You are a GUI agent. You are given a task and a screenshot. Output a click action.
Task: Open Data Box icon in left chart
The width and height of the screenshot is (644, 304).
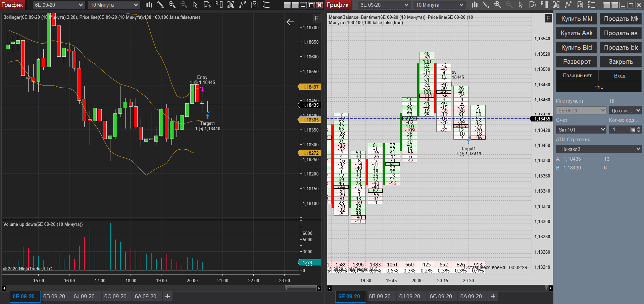pyautogui.click(x=207, y=5)
